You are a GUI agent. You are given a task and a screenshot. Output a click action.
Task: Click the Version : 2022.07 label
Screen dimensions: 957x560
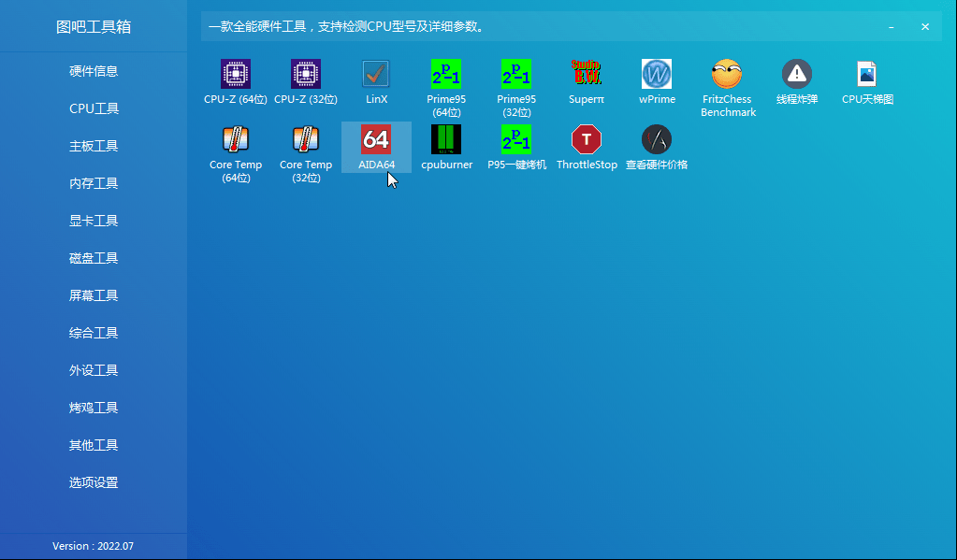pyautogui.click(x=93, y=546)
